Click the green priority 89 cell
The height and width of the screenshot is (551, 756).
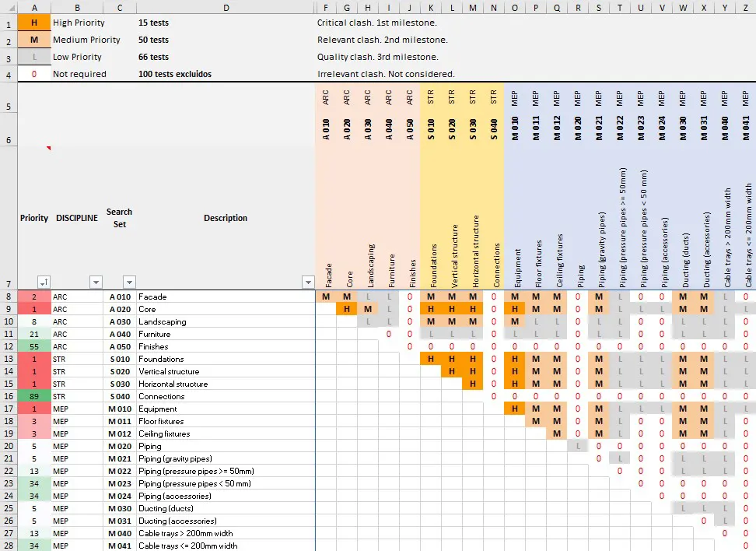tap(33, 396)
